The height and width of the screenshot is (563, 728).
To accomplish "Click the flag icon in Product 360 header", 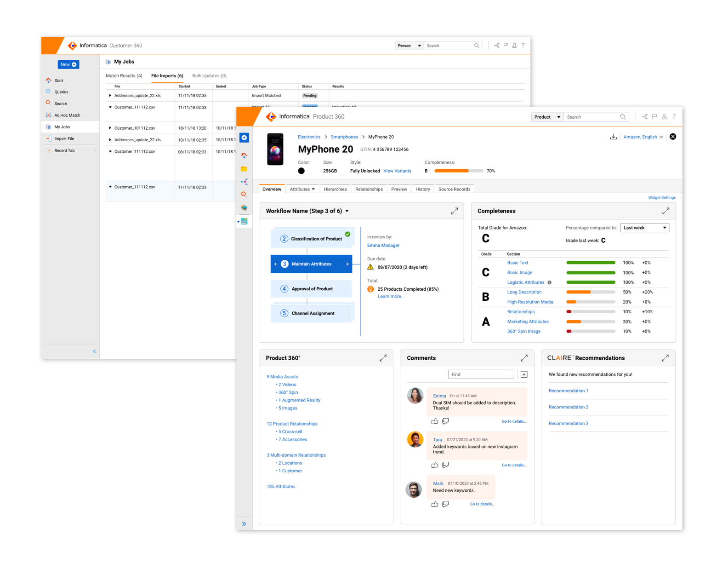I will [654, 117].
